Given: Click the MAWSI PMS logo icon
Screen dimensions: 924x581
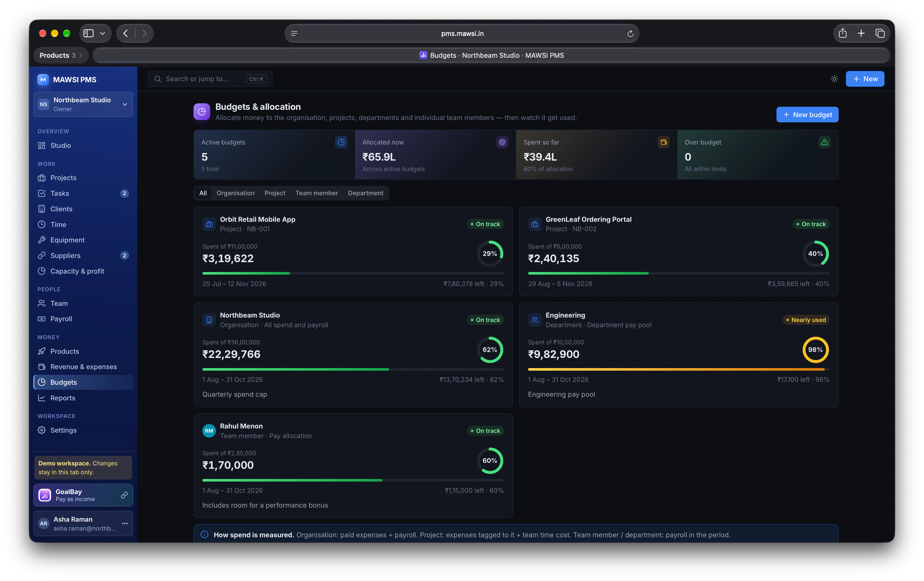Looking at the screenshot, I should [x=43, y=79].
